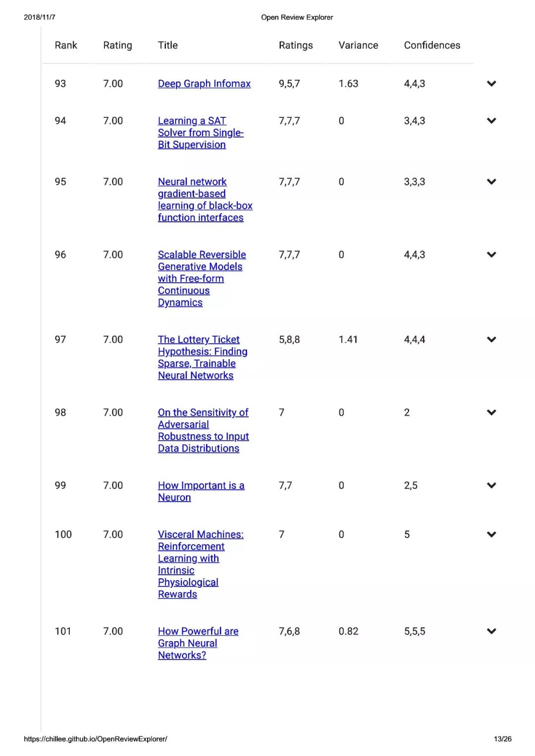Open the Visceral Machines paper link
The width and height of the screenshot is (535, 756).
pos(201,564)
